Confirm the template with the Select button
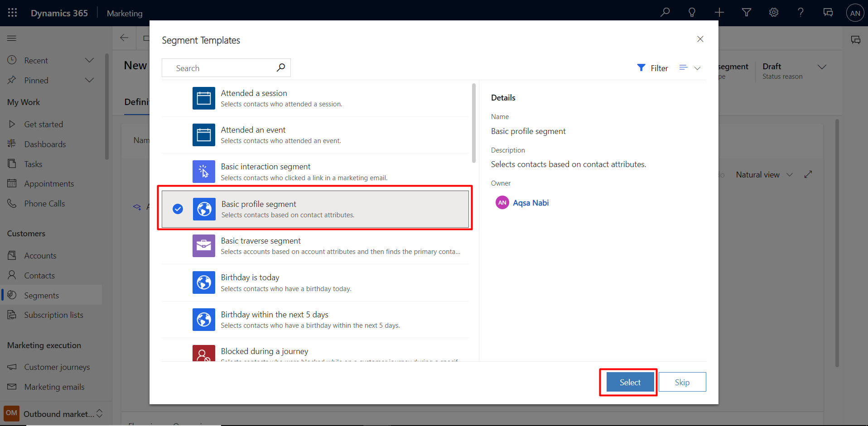 pos(629,382)
